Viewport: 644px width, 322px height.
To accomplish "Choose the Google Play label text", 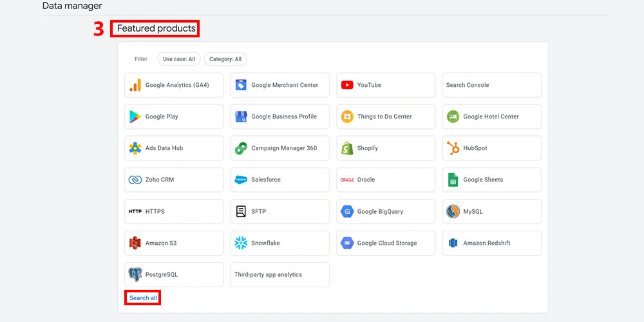I will tap(162, 117).
